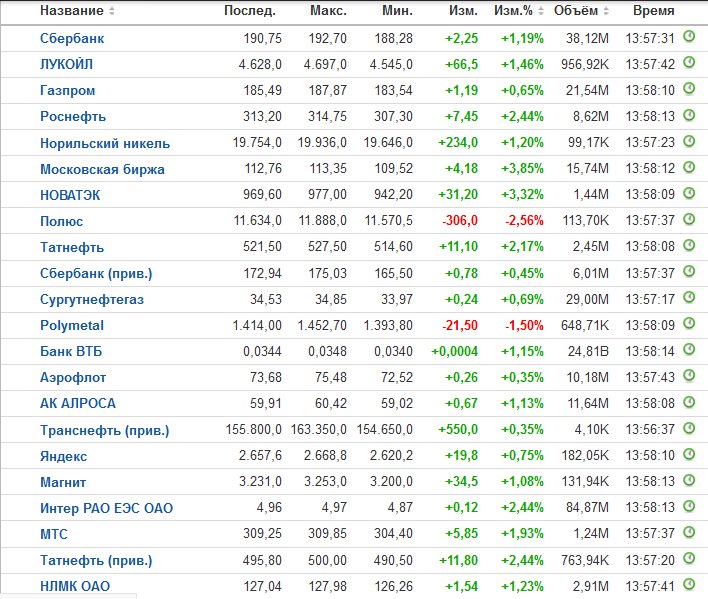Image resolution: width=708 pixels, height=599 pixels.
Task: Click the clock icon in the АК АЛРОСА row
Action: pyautogui.click(x=689, y=402)
